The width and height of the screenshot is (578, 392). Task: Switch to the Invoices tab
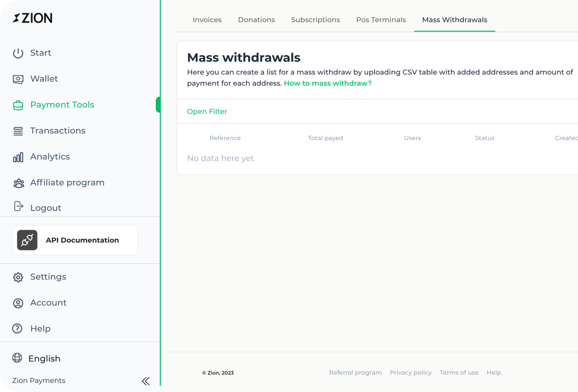tap(207, 20)
